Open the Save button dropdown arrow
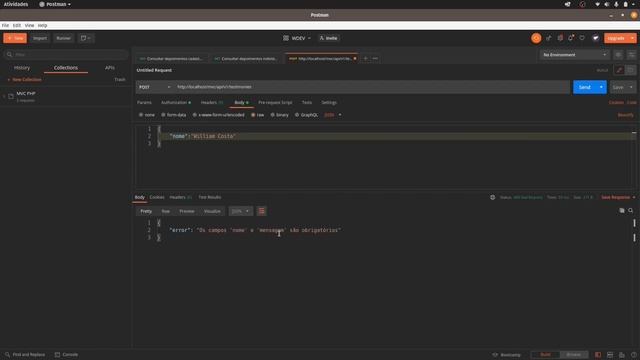640x360 pixels. (631, 87)
